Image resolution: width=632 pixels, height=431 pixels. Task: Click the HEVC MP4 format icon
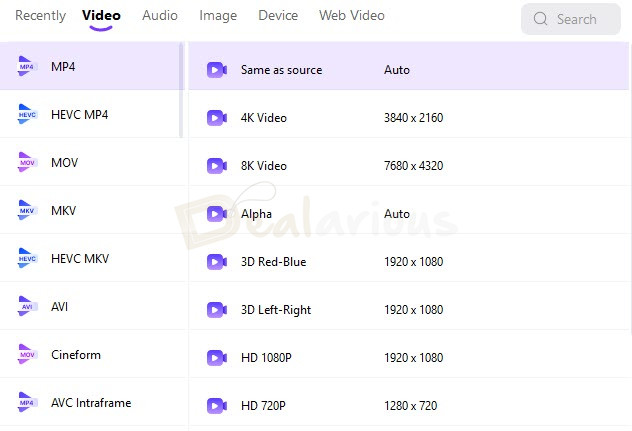click(x=27, y=114)
